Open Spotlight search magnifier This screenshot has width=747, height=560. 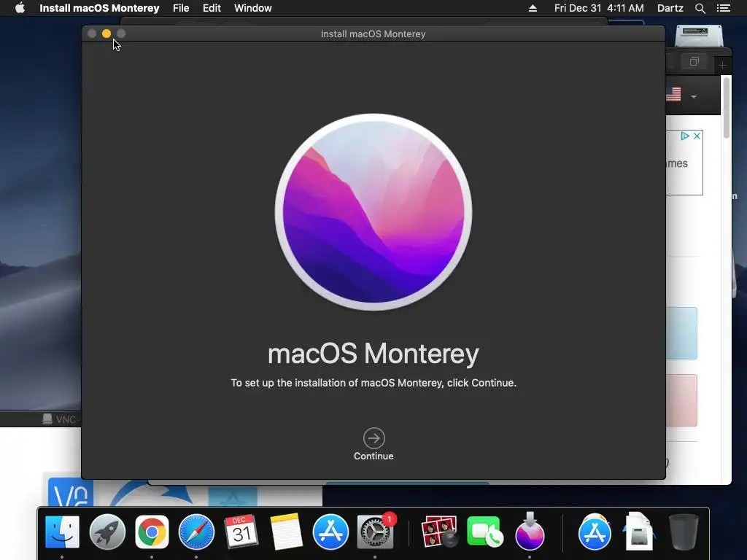[700, 8]
